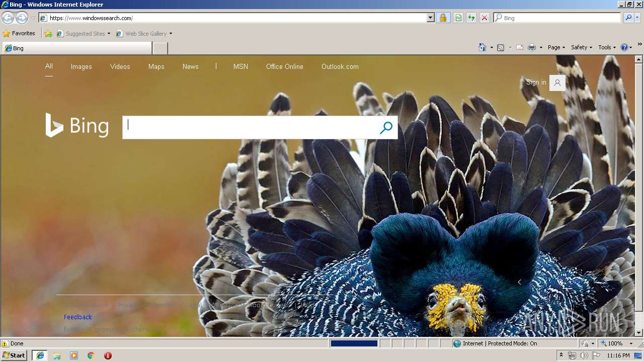Add to Favorites bar star icon
This screenshot has width=644, height=362.
click(x=48, y=34)
